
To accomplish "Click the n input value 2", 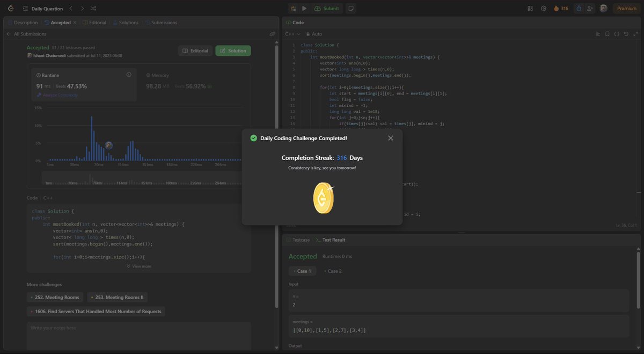I will click(x=459, y=301).
